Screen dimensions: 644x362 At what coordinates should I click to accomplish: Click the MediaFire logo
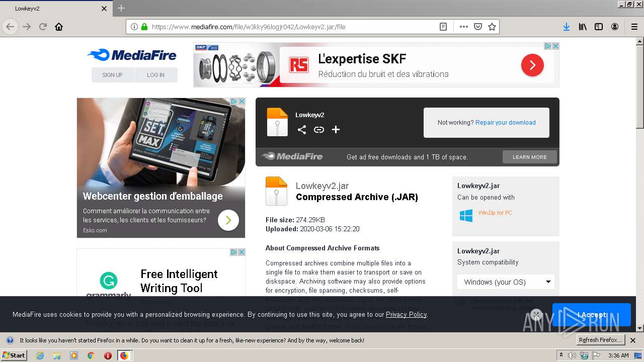(132, 55)
